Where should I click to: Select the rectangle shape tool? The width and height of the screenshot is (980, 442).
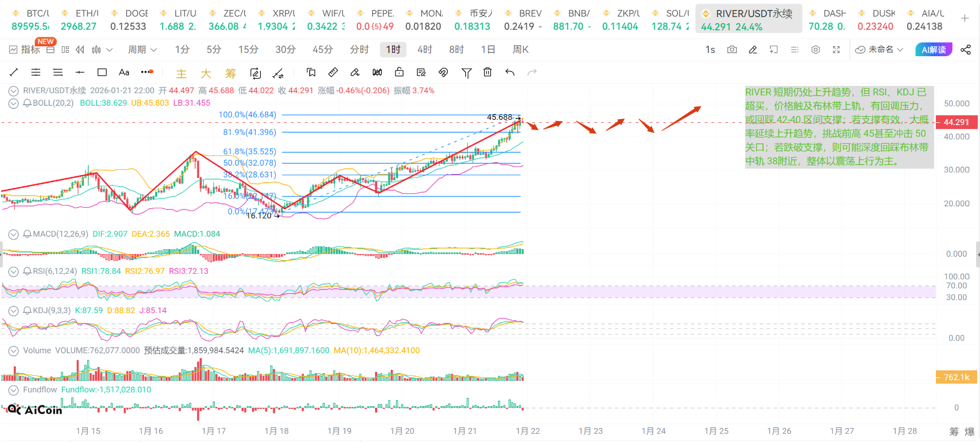pyautogui.click(x=102, y=72)
